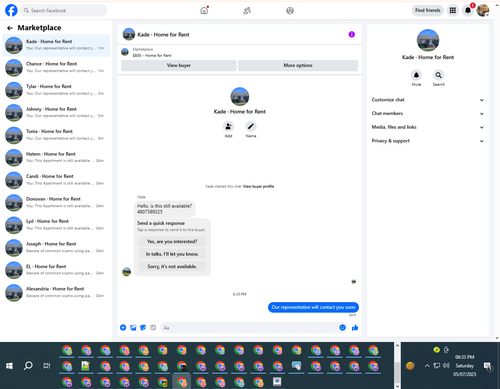The image size is (500, 389).
Task: Open the Friends icon in top navigation
Action: point(247,11)
